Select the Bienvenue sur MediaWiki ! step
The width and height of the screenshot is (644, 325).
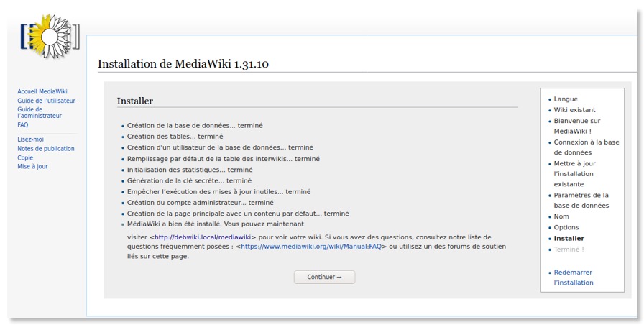click(576, 126)
